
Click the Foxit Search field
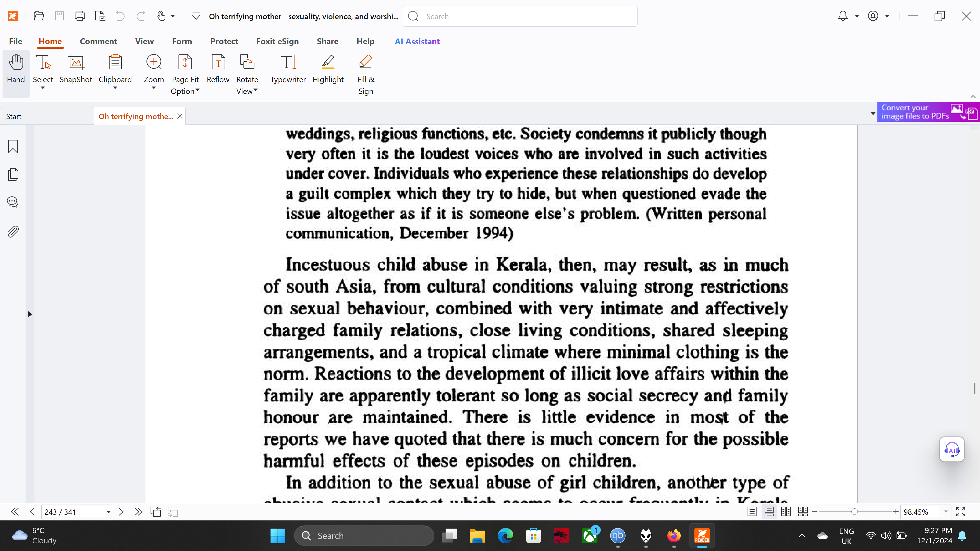pos(520,16)
